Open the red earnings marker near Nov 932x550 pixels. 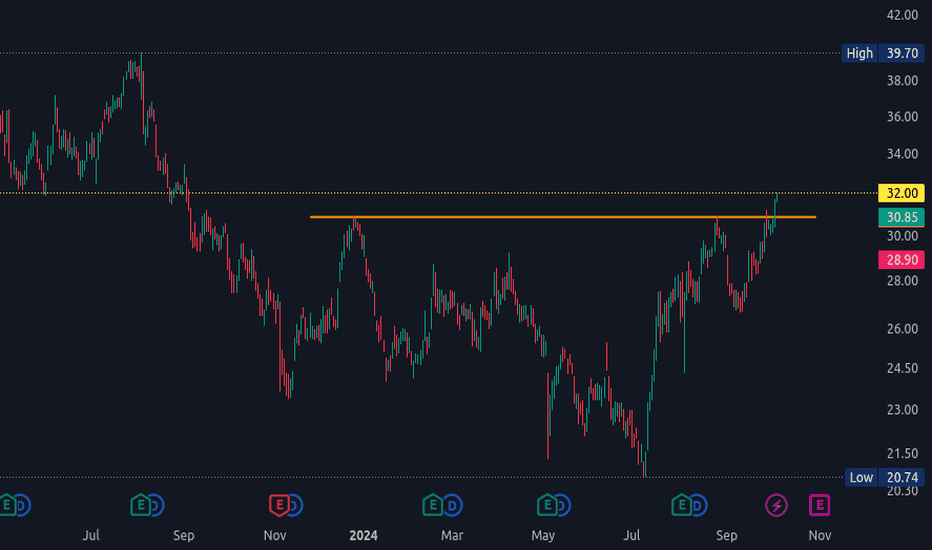[x=279, y=505]
